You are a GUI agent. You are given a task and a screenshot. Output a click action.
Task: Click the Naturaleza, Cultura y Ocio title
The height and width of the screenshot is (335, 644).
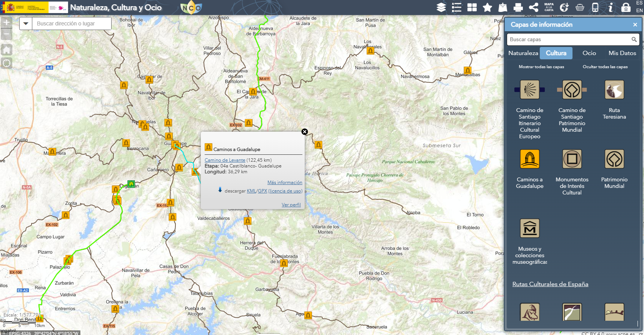[116, 7]
